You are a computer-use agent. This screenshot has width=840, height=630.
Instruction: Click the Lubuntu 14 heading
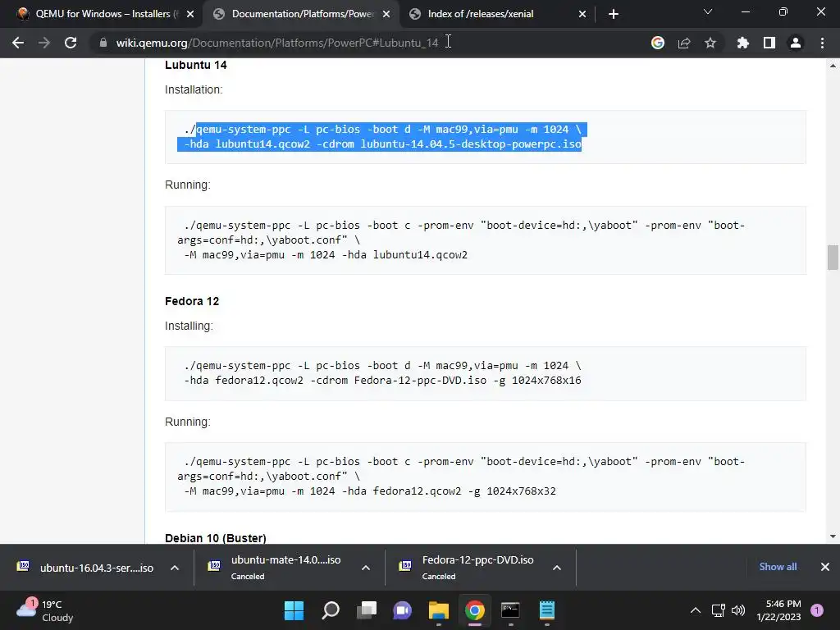pos(196,65)
